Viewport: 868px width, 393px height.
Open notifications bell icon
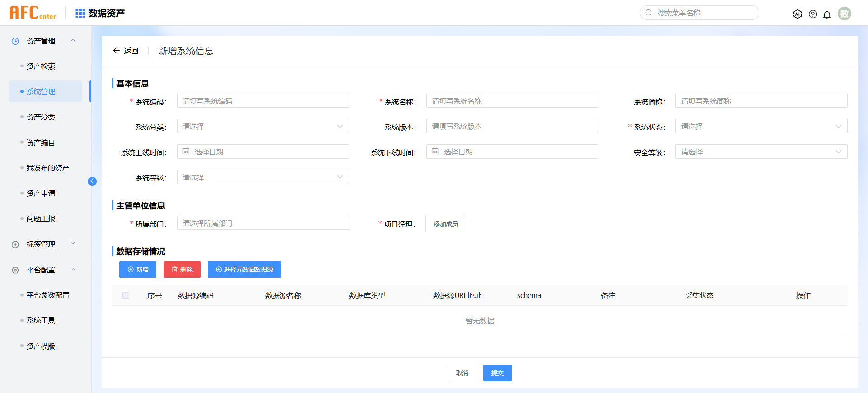coord(827,14)
